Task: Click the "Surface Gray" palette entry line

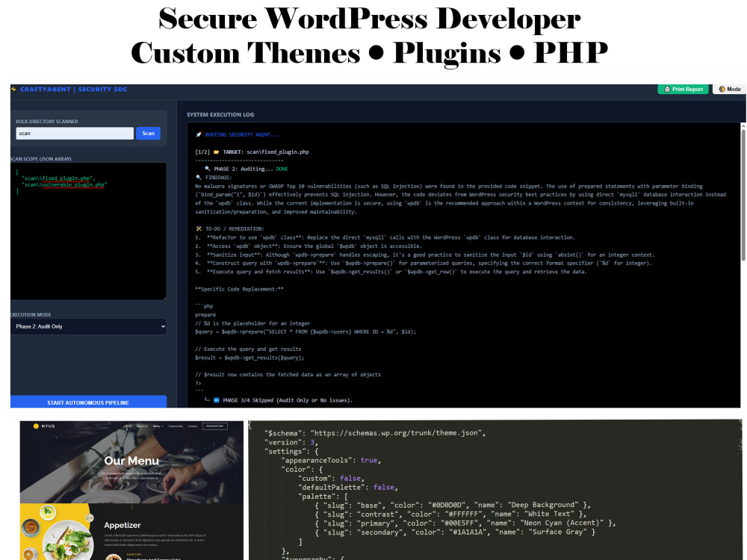Action: coord(455,532)
